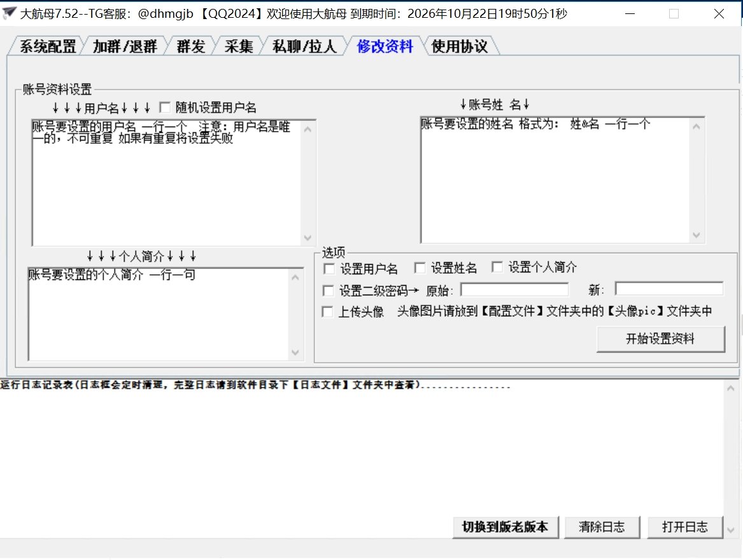Enable 随机设置用户名 checkbox
This screenshot has width=743, height=560.
pos(166,108)
